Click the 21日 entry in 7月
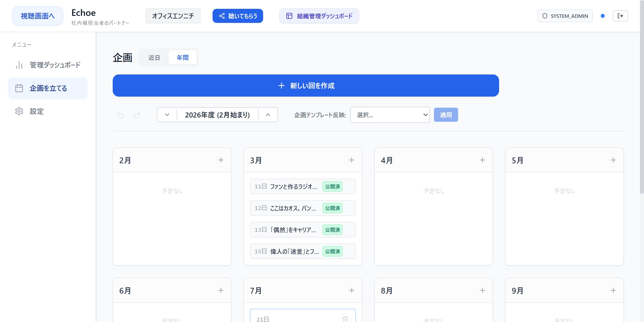The width and height of the screenshot is (644, 322). coord(303,316)
